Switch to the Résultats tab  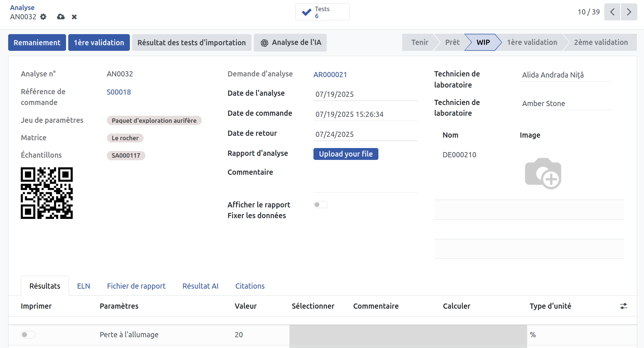tap(45, 286)
